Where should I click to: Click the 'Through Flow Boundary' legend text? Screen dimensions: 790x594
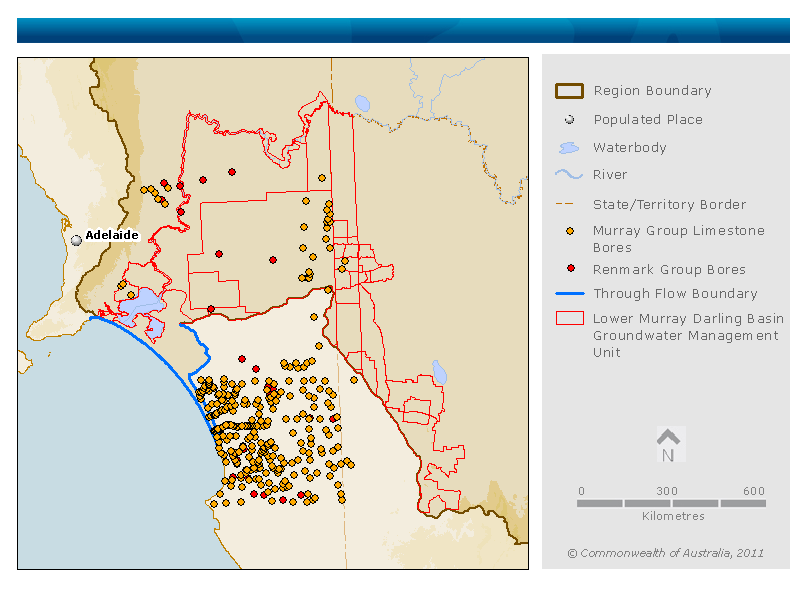(x=675, y=293)
